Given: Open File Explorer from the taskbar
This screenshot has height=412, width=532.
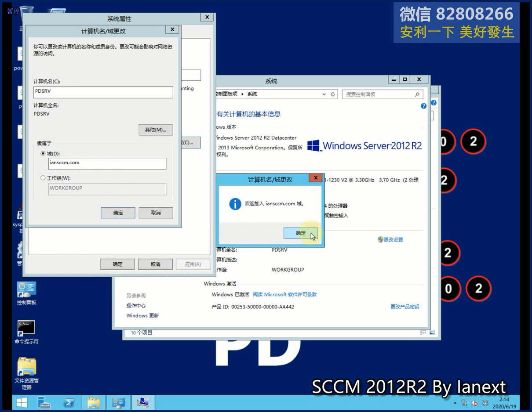Looking at the screenshot, I should pyautogui.click(x=93, y=402).
